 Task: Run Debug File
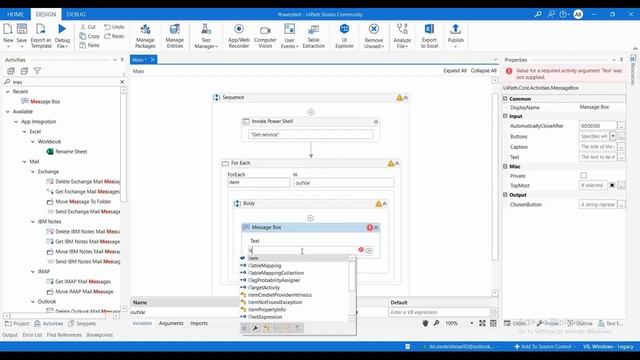point(62,36)
